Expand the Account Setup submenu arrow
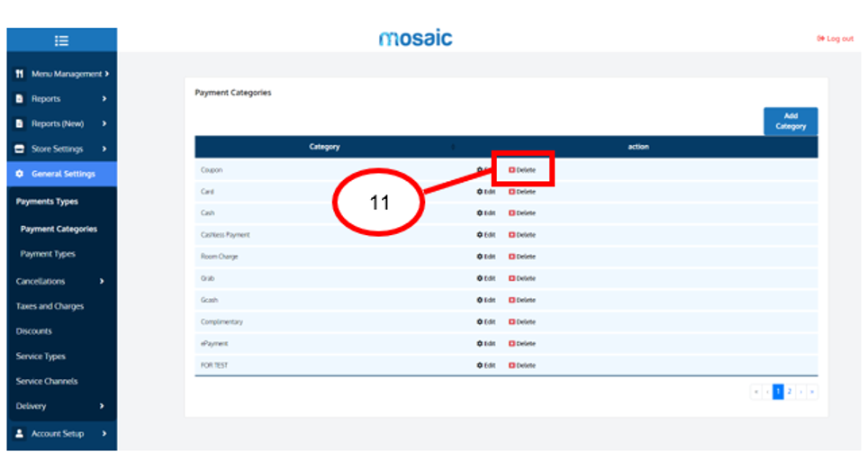Image resolution: width=868 pixels, height=461 pixels. tap(104, 433)
